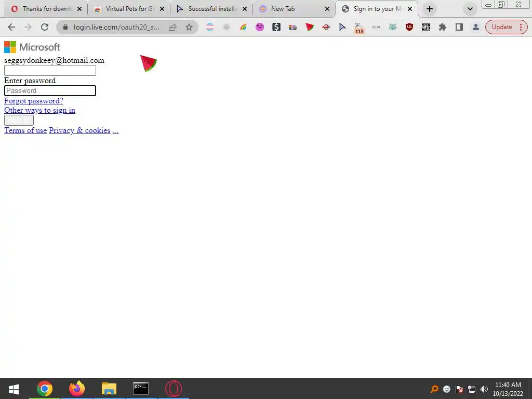The width and height of the screenshot is (532, 399).
Task: Bookmark this page with the star icon
Action: click(x=189, y=27)
